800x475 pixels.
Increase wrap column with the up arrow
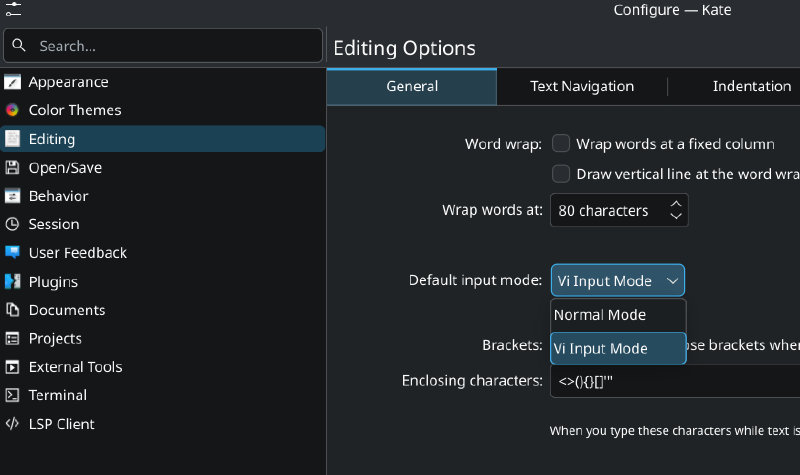[676, 204]
